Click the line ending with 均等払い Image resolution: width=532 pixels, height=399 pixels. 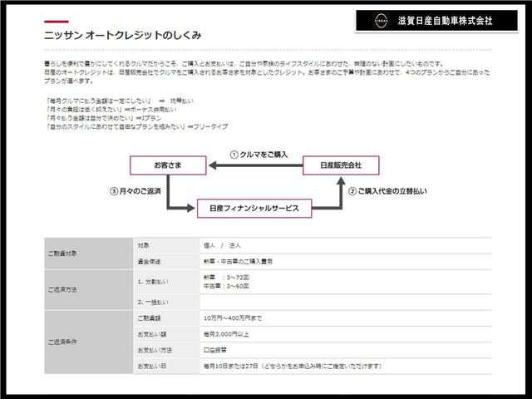(120, 101)
